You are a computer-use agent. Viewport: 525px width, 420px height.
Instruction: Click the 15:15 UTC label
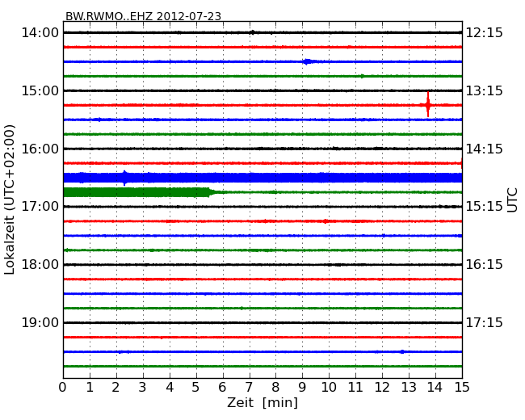tap(485, 207)
